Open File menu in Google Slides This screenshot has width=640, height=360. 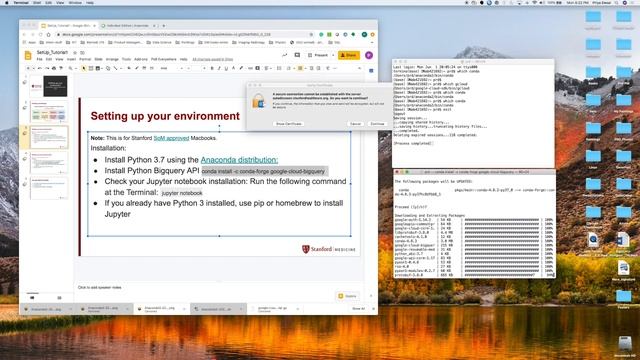(39, 60)
